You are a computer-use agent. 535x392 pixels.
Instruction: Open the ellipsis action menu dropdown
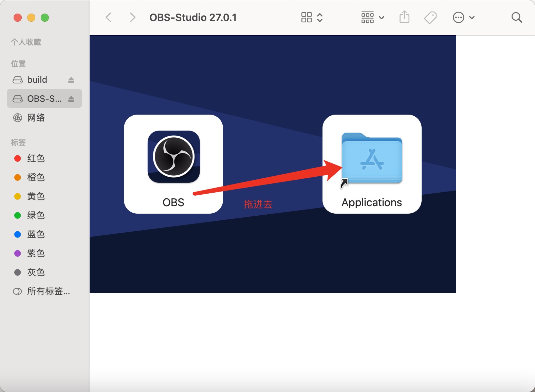463,17
